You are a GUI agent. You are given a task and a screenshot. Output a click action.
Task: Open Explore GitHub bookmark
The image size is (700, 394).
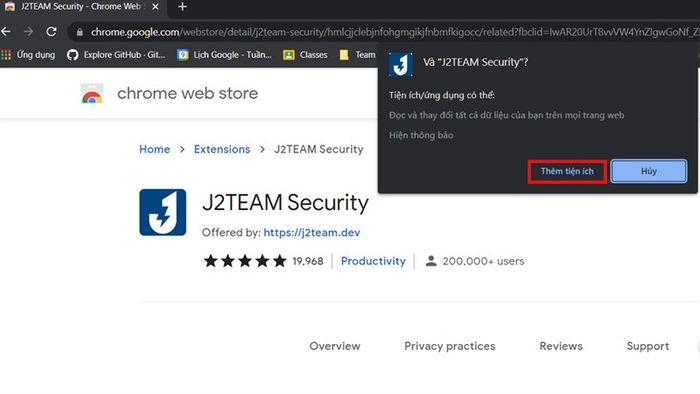tap(116, 55)
